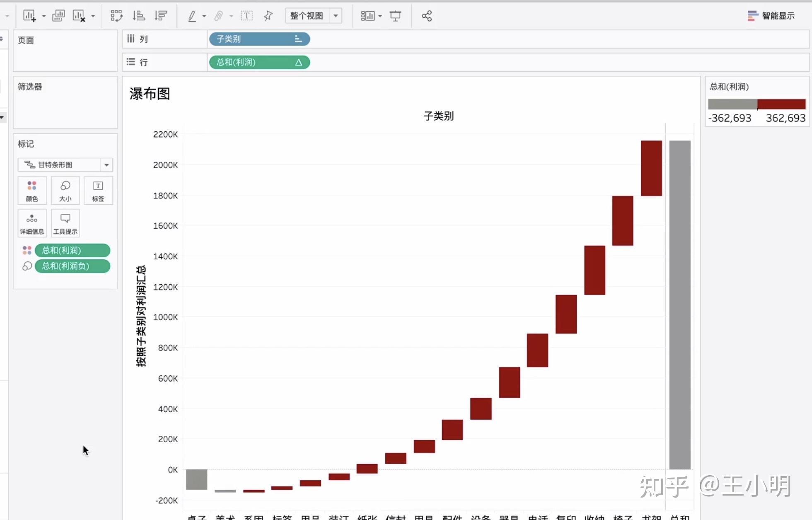Sort descending using the toolbar icon

(161, 16)
